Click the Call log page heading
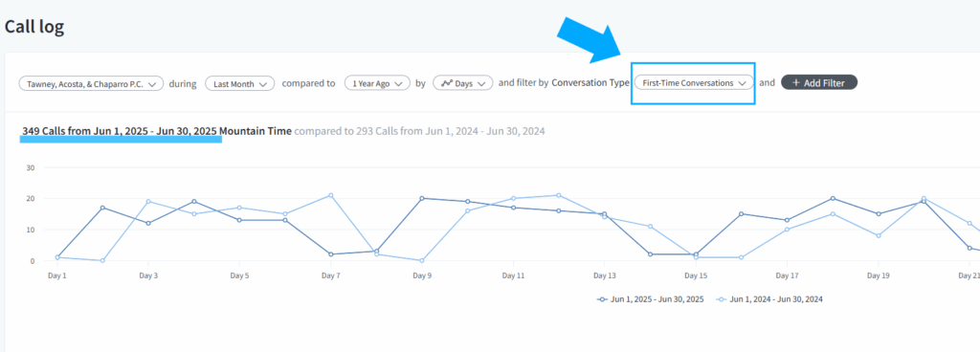980x352 pixels. pos(34,26)
